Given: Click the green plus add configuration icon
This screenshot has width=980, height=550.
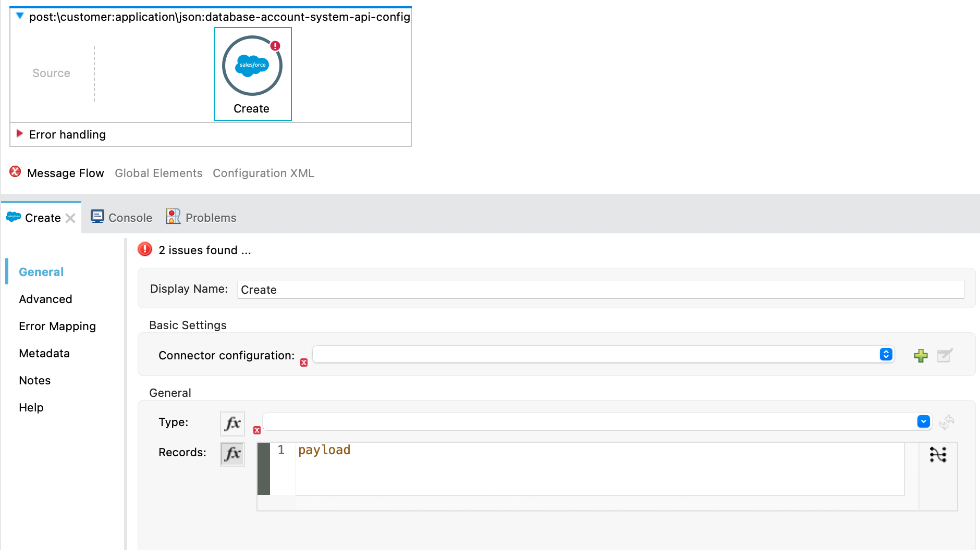Looking at the screenshot, I should tap(921, 356).
